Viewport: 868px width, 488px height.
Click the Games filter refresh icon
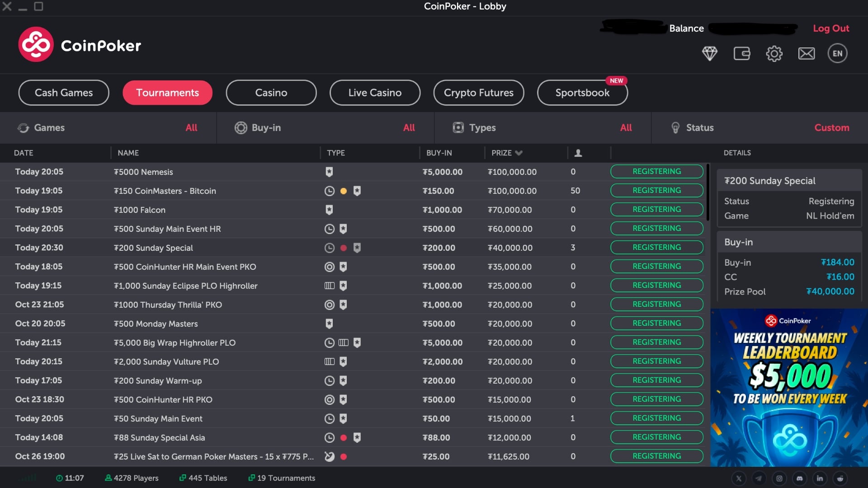point(23,128)
